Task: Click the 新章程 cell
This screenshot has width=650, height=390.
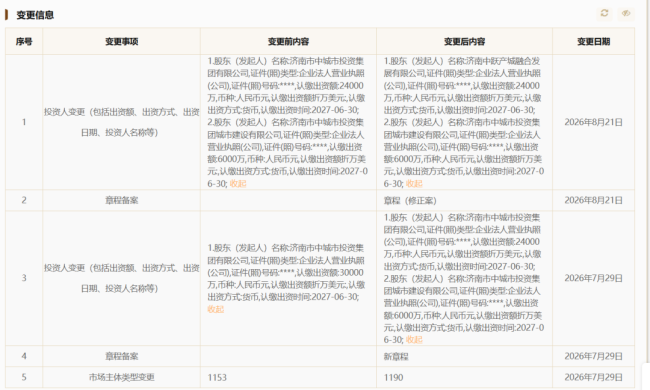Action: [x=396, y=356]
